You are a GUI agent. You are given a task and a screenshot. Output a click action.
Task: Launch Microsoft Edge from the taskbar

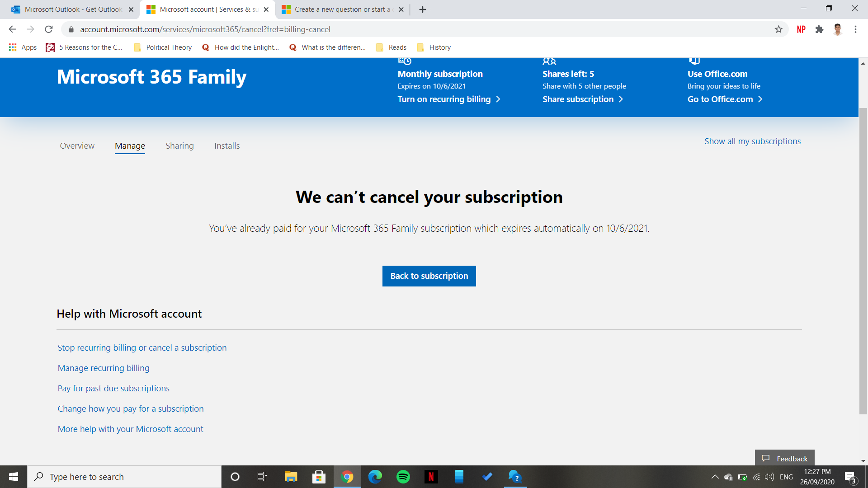[375, 477]
